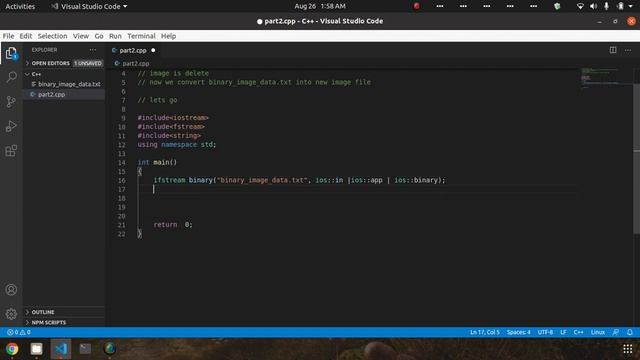The height and width of the screenshot is (360, 640).
Task: Click Ln 17, Col 5 cursor position
Action: pyautogui.click(x=484, y=332)
